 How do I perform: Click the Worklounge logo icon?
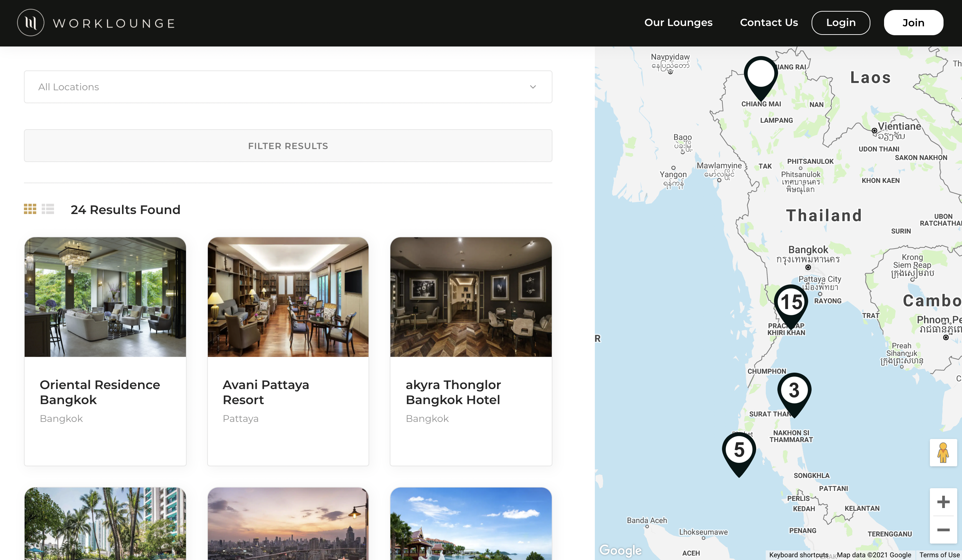[30, 23]
